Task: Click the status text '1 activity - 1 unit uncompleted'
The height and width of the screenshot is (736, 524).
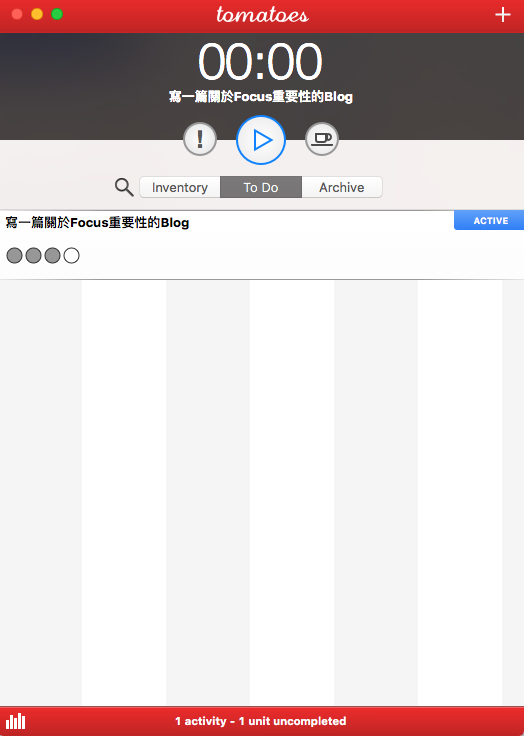Action: [261, 721]
